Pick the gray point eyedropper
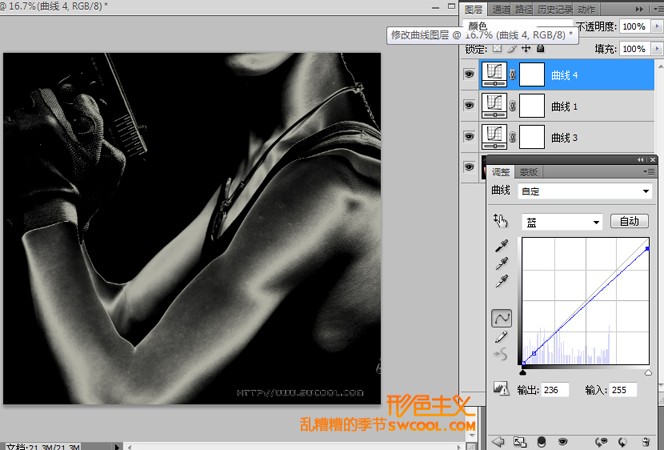The width and height of the screenshot is (664, 450). click(x=501, y=263)
